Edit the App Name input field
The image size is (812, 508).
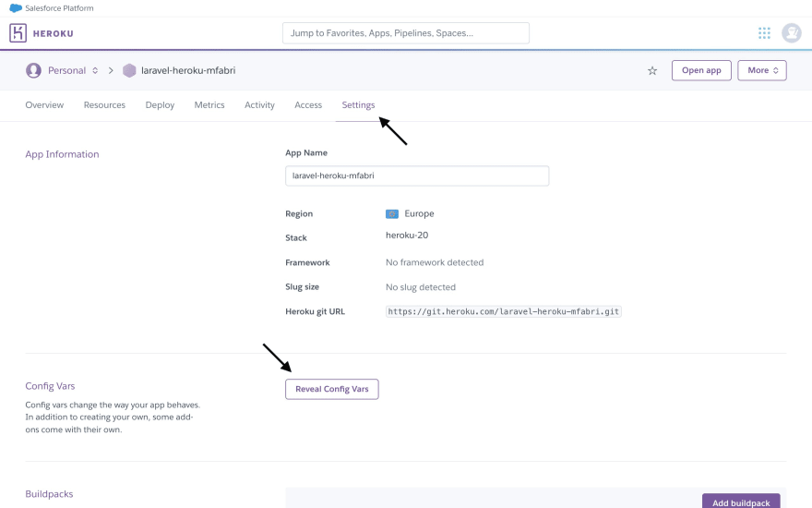[x=417, y=175]
